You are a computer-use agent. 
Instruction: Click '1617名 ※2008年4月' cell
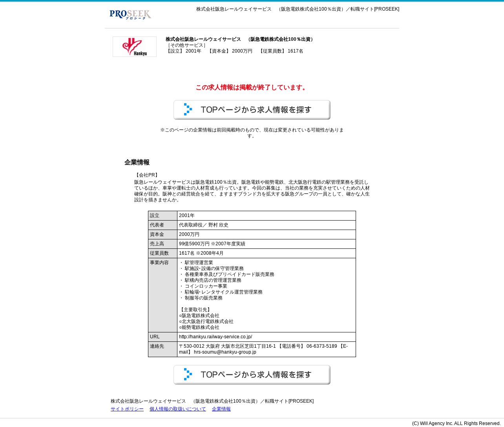[x=267, y=254]
